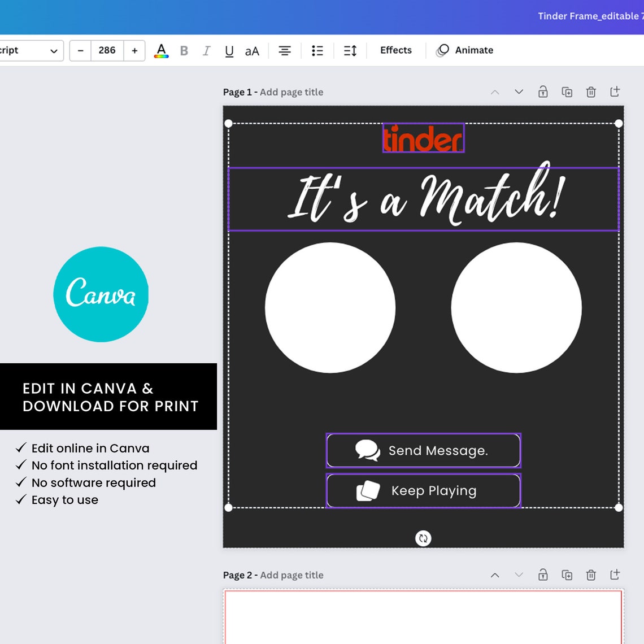Open the Effects panel

395,50
